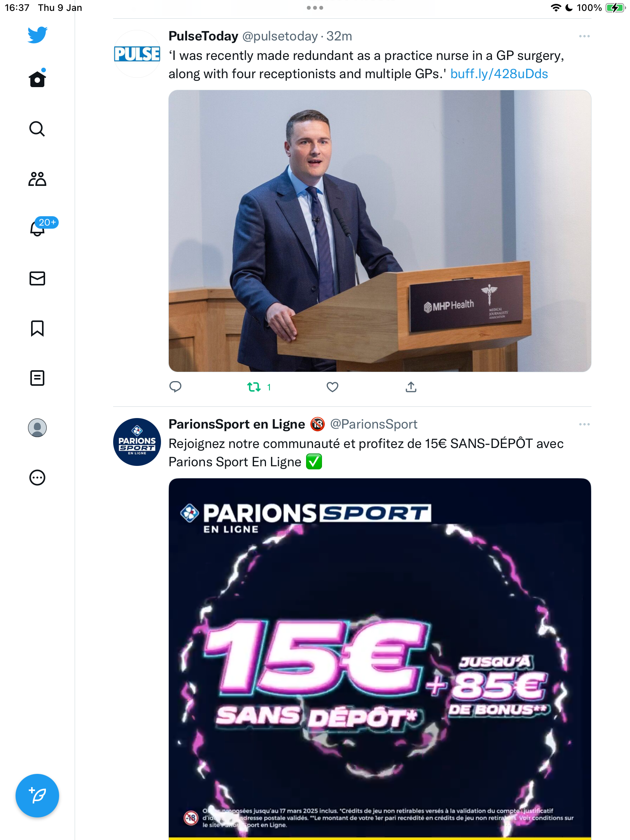The height and width of the screenshot is (840, 630).
Task: Open the Bookmarks icon in sidebar
Action: tap(37, 328)
